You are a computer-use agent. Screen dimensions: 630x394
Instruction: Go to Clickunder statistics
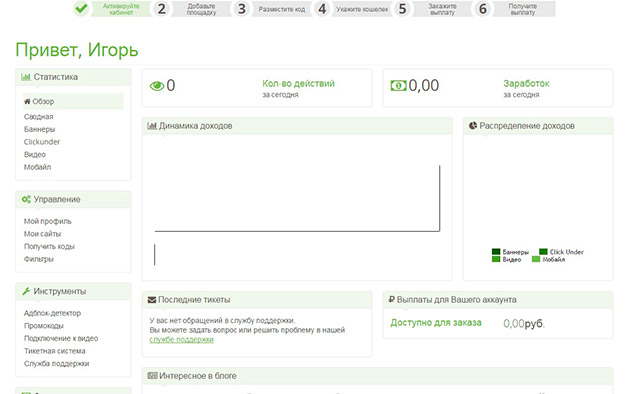click(42, 142)
